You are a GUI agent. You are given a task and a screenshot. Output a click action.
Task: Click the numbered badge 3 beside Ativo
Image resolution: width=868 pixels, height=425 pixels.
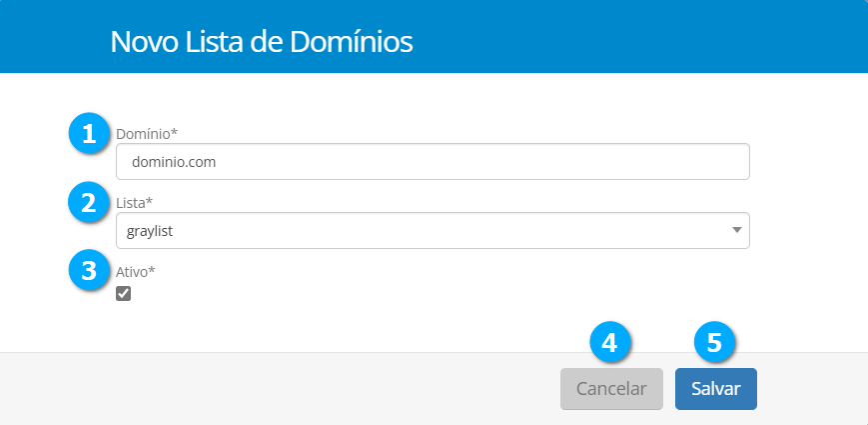[x=90, y=271]
